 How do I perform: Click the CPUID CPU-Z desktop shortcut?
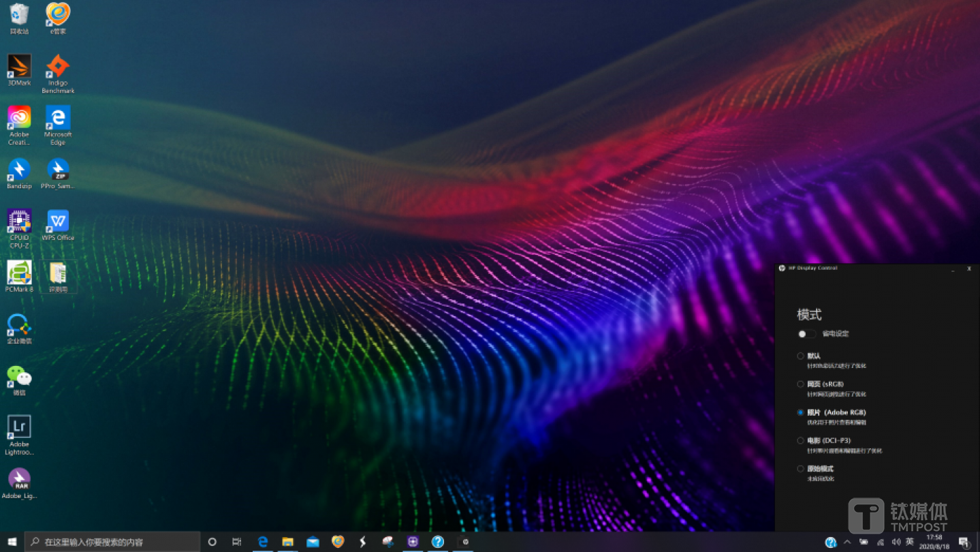19,229
